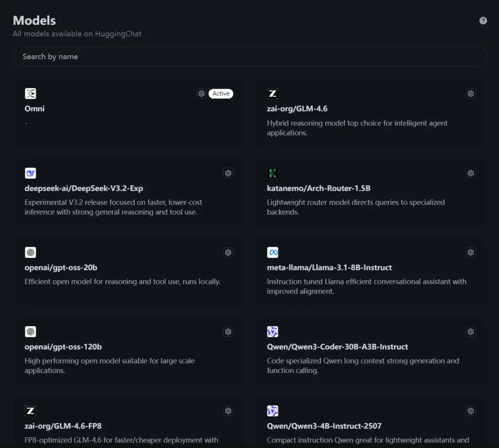Click the Models page heading

34,20
